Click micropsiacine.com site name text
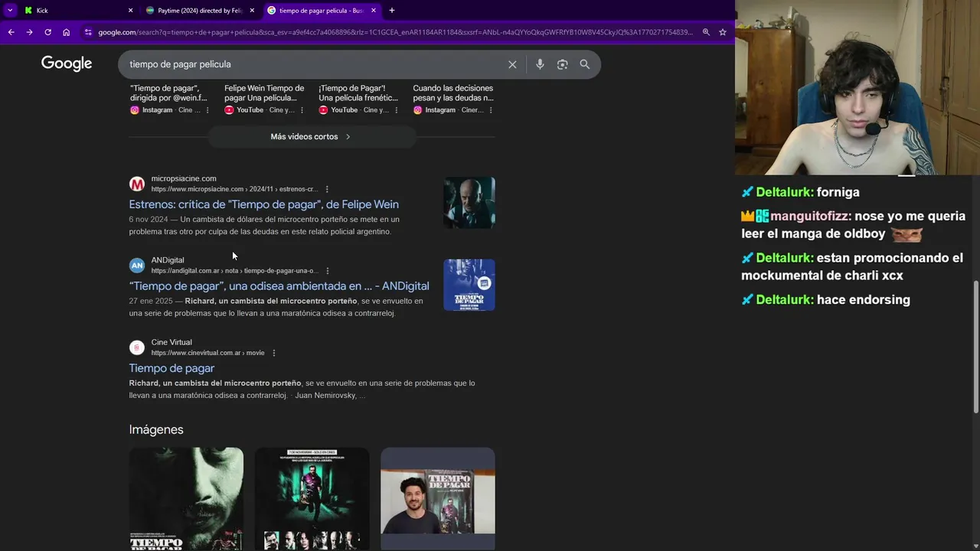980x551 pixels. coord(184,178)
